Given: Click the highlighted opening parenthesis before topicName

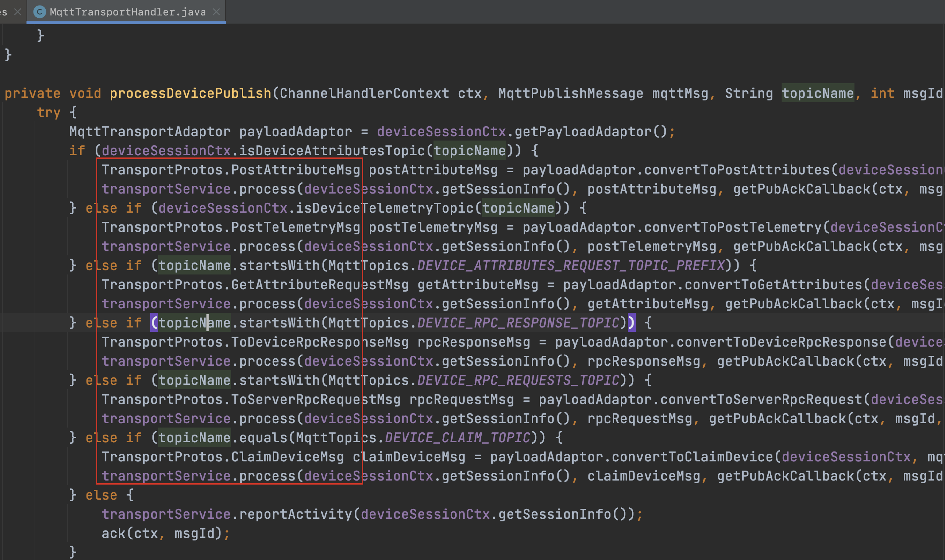Looking at the screenshot, I should [154, 323].
